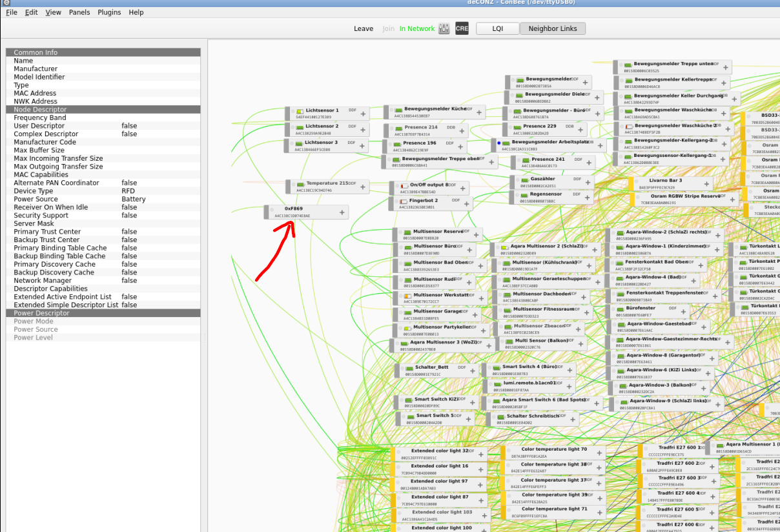The height and width of the screenshot is (532, 780).
Task: Click battery icon of Multisensor Werkstatt
Action: 407,295
